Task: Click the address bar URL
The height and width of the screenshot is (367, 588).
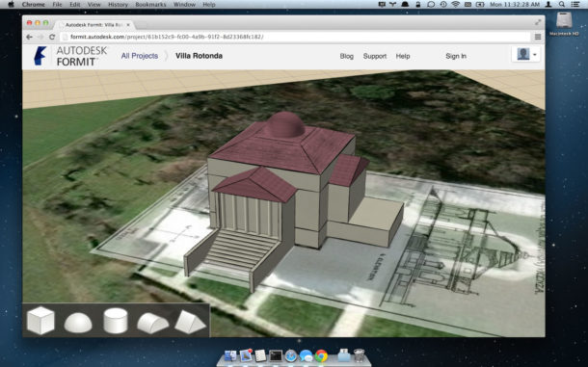Action: [167, 37]
